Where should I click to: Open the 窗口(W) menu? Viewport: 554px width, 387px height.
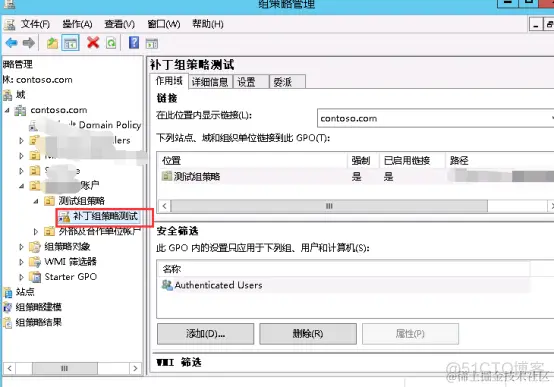point(164,24)
